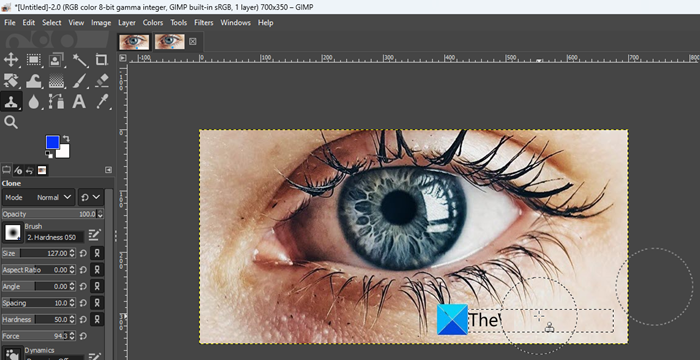Toggle link Hardness to brush native

[x=97, y=319]
